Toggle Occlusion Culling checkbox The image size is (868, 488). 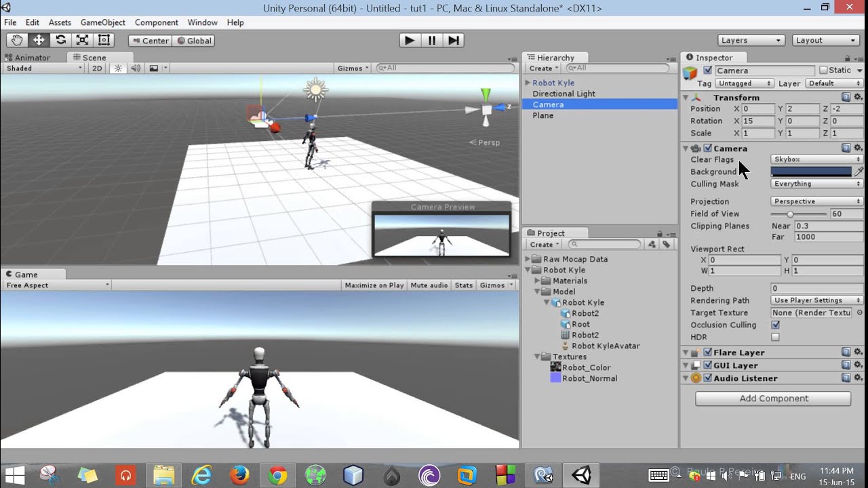[x=775, y=325]
